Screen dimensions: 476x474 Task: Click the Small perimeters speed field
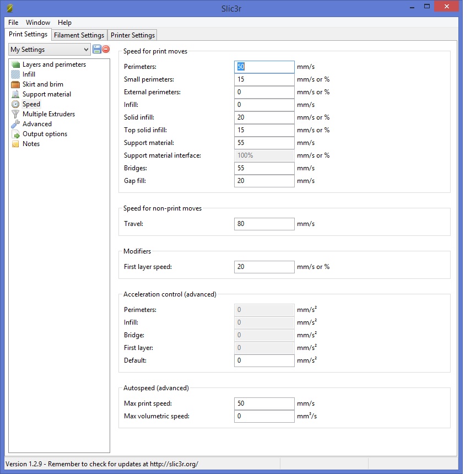tap(264, 79)
